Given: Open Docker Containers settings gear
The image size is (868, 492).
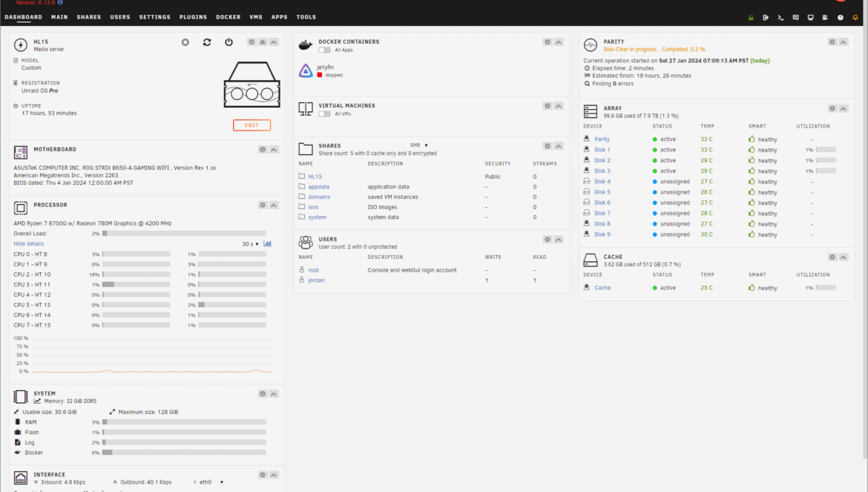Looking at the screenshot, I should click(x=548, y=42).
